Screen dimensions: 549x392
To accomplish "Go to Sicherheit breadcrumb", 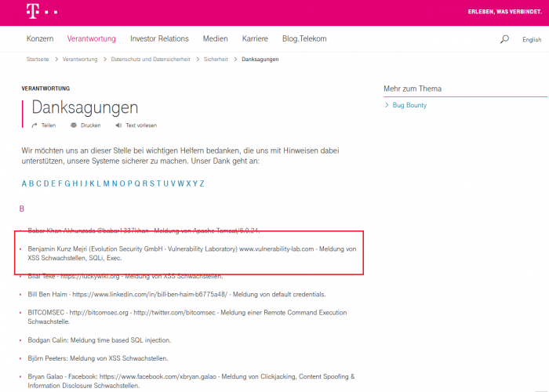I will [216, 59].
